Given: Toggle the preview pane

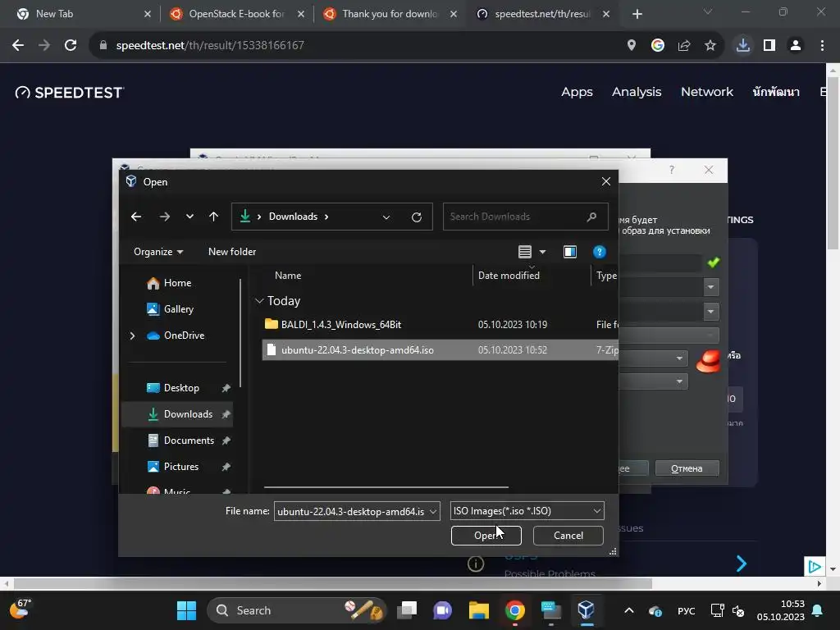Looking at the screenshot, I should pyautogui.click(x=570, y=252).
